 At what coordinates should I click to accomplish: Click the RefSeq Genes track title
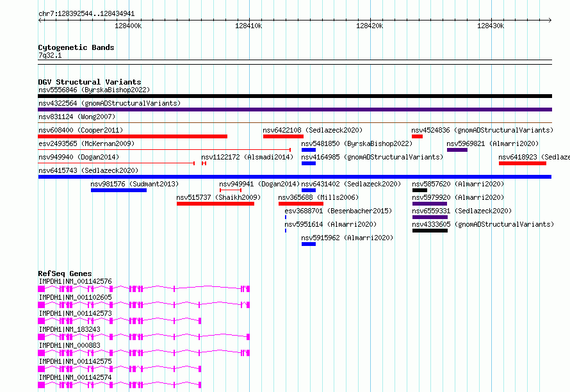[x=65, y=274]
